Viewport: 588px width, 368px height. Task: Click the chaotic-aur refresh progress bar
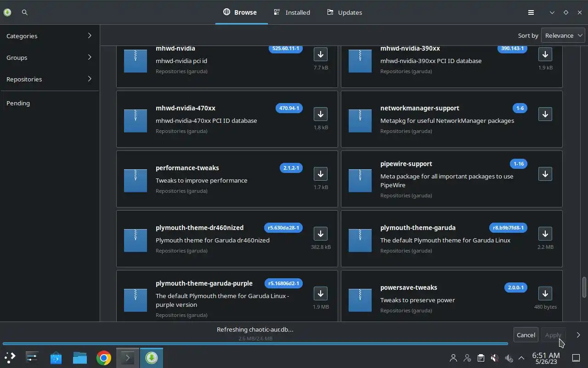[255, 344]
